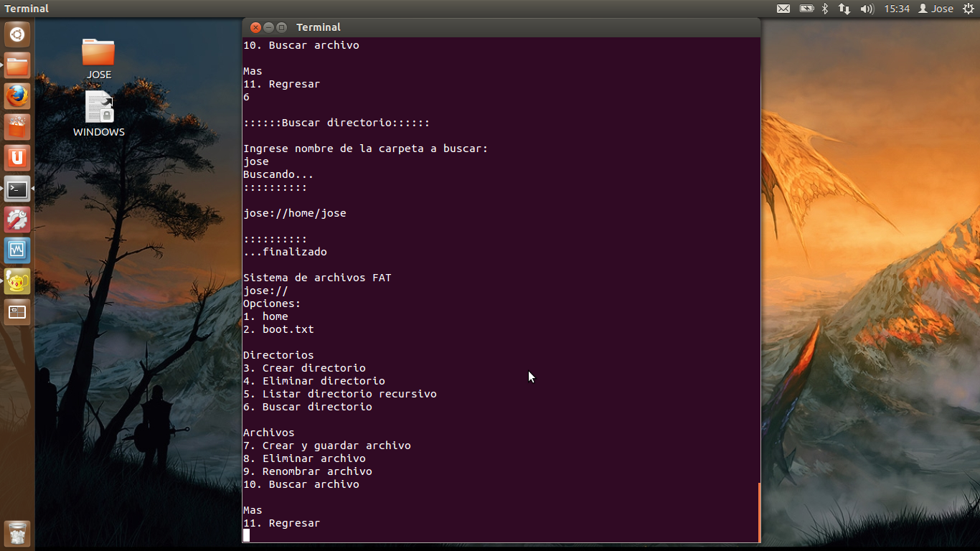Open the network connections menu
The height and width of the screenshot is (551, 980).
844,9
